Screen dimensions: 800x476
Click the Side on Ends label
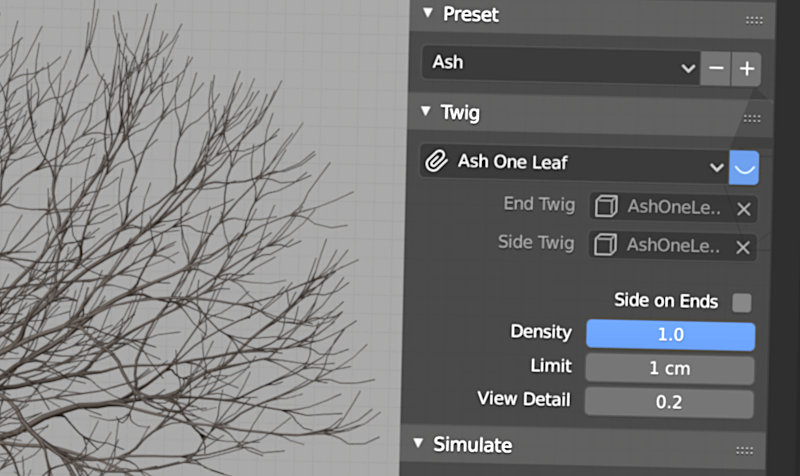tap(666, 300)
